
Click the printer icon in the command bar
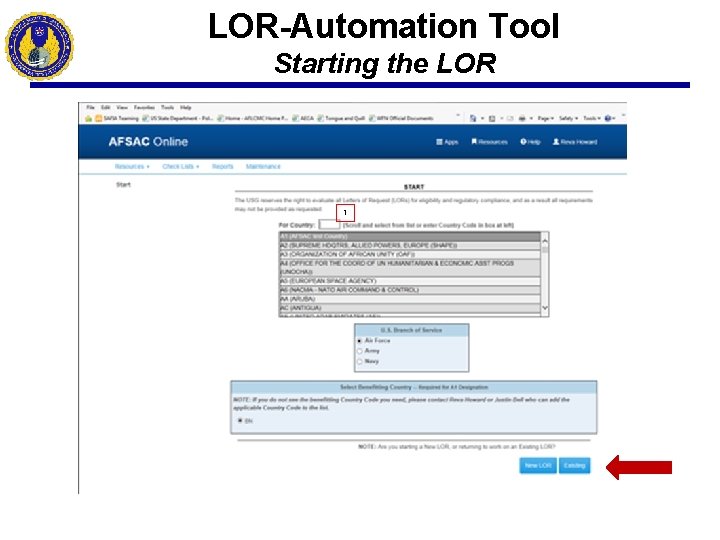(522, 118)
